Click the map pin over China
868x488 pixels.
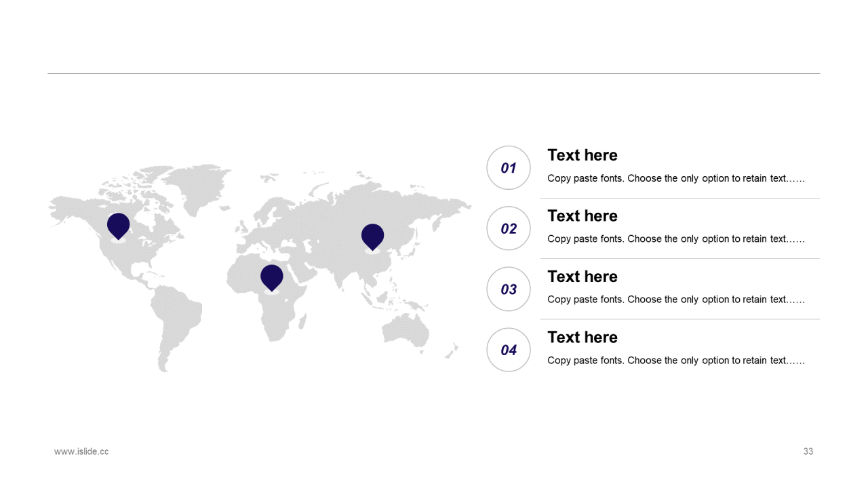click(x=372, y=237)
